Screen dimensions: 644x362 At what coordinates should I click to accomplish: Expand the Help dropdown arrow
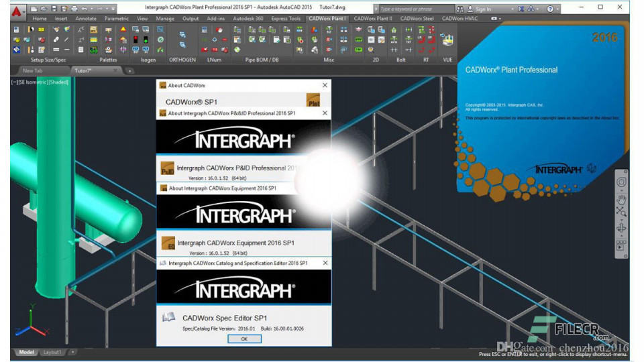coord(559,9)
